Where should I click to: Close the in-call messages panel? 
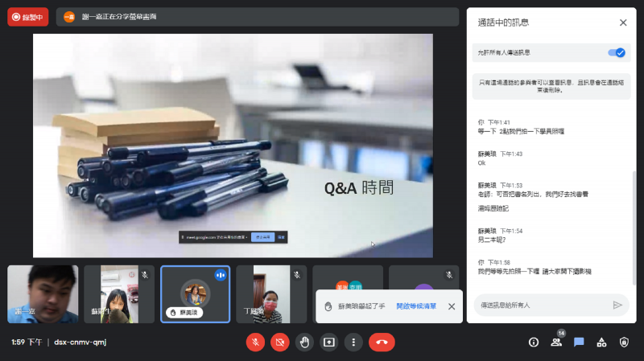click(x=623, y=23)
